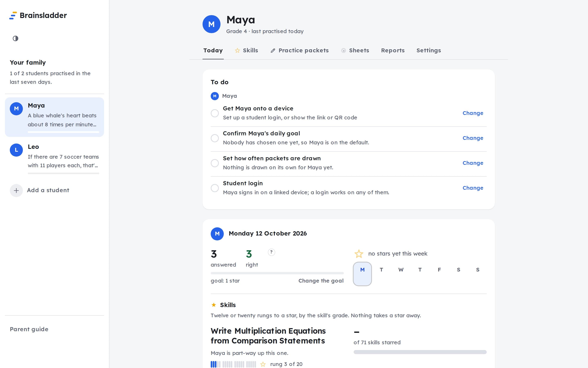The height and width of the screenshot is (368, 588).
Task: Click the Your family heading
Action: coord(28,63)
